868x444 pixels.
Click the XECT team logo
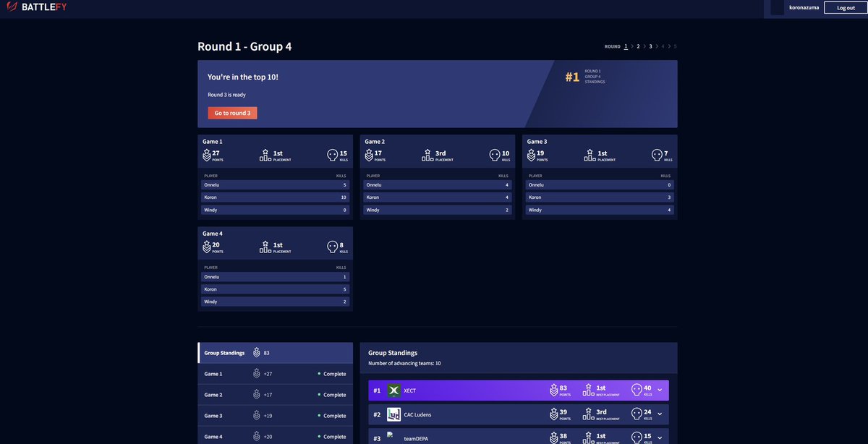pyautogui.click(x=393, y=390)
